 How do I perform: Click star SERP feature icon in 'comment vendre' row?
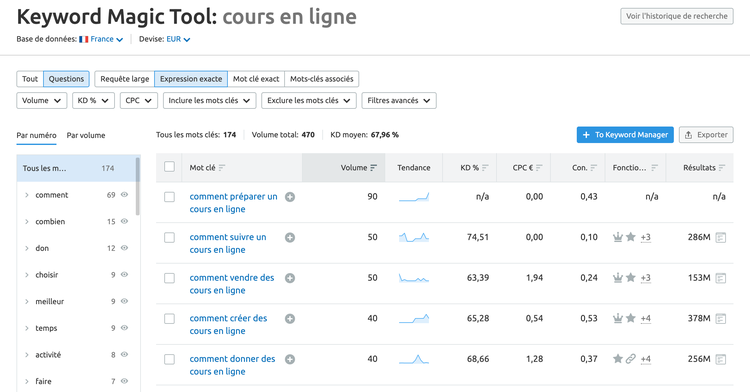coord(631,278)
